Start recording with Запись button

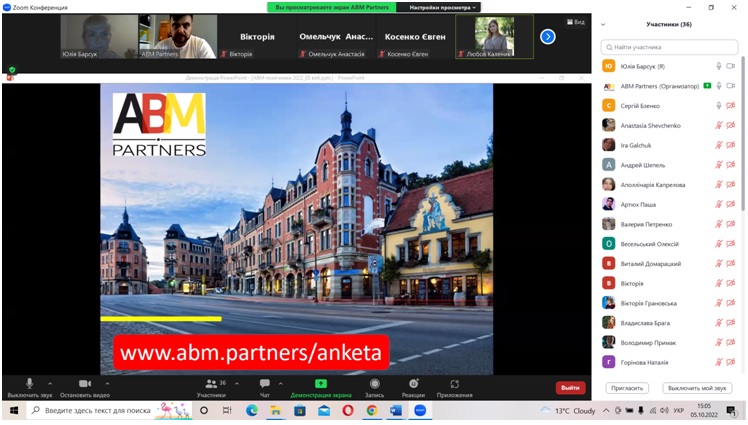(374, 388)
